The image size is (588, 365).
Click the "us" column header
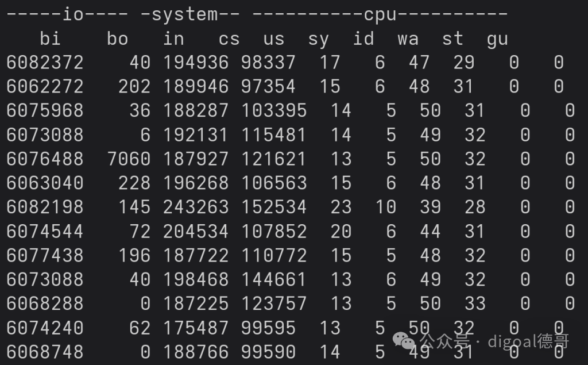[x=274, y=39]
